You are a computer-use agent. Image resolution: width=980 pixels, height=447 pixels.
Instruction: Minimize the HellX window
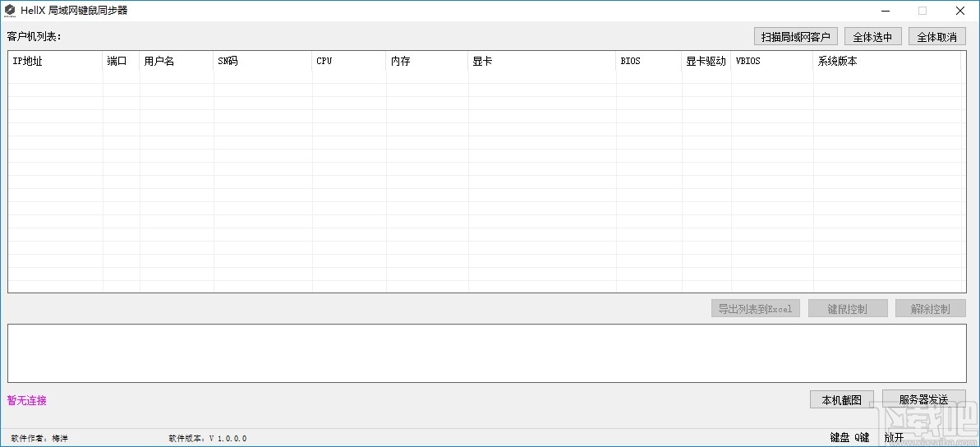pos(886,11)
